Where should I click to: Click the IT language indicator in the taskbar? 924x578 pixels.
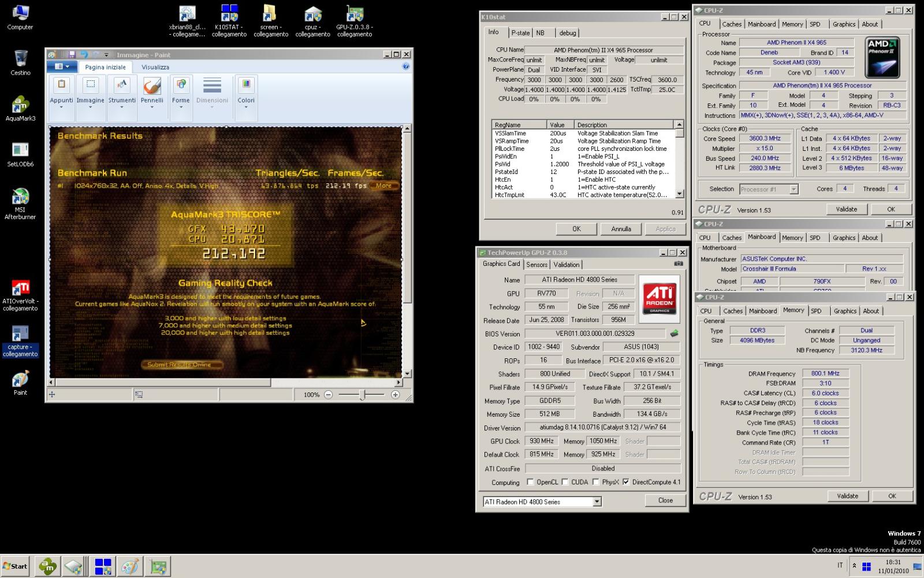[x=840, y=565]
